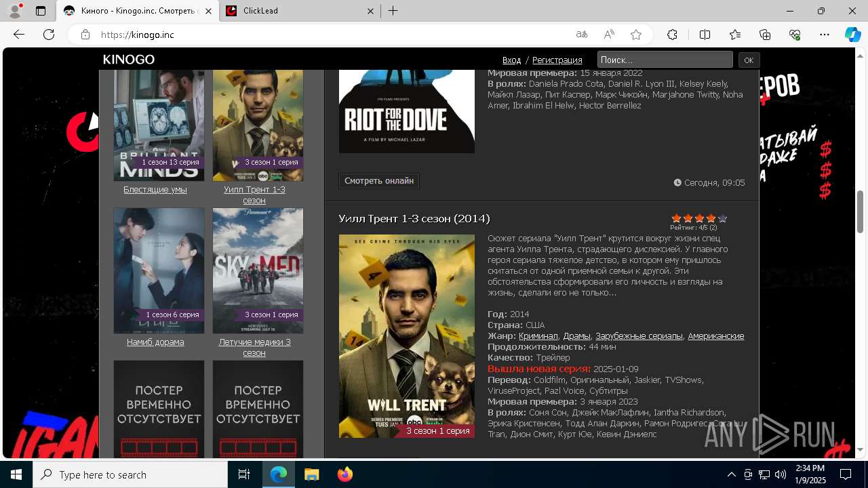The image size is (868, 488).
Task: Open the volume icon in the system tray
Action: pos(780,474)
